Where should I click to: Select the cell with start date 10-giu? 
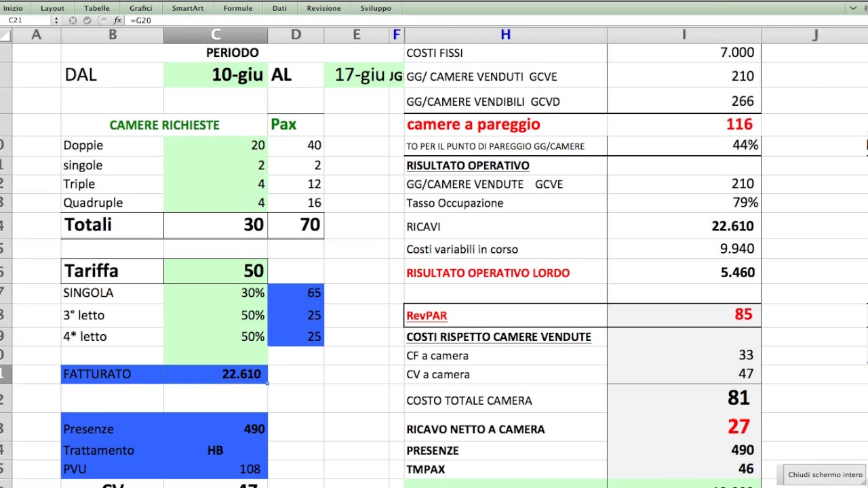point(216,75)
